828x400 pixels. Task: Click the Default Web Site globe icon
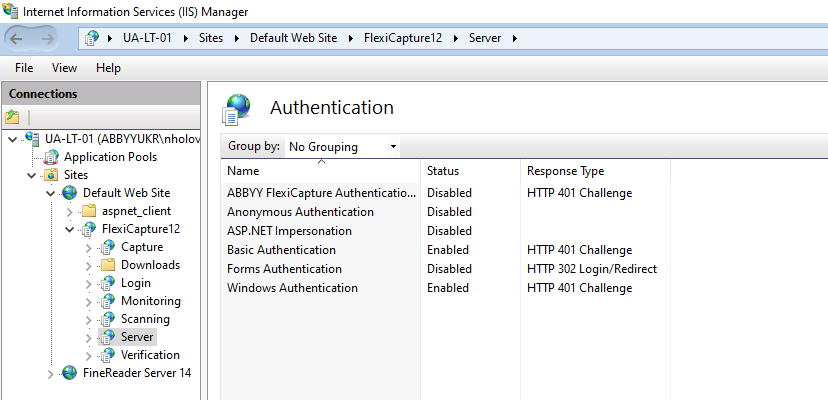(70, 193)
